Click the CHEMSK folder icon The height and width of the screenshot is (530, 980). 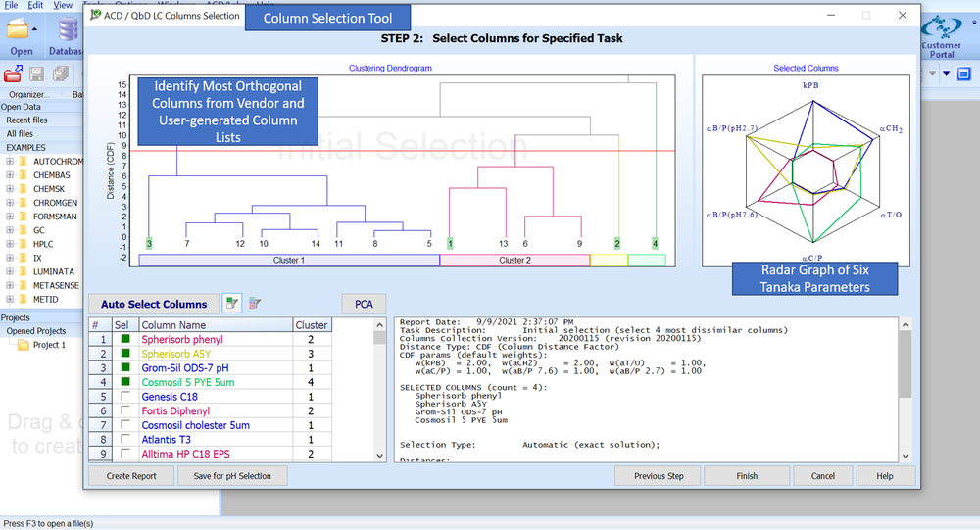[x=24, y=189]
